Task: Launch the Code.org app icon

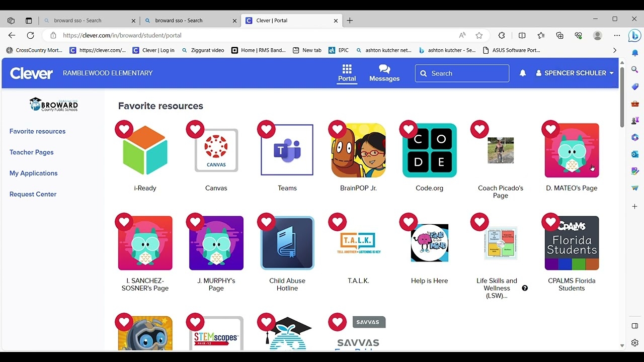Action: (x=430, y=150)
